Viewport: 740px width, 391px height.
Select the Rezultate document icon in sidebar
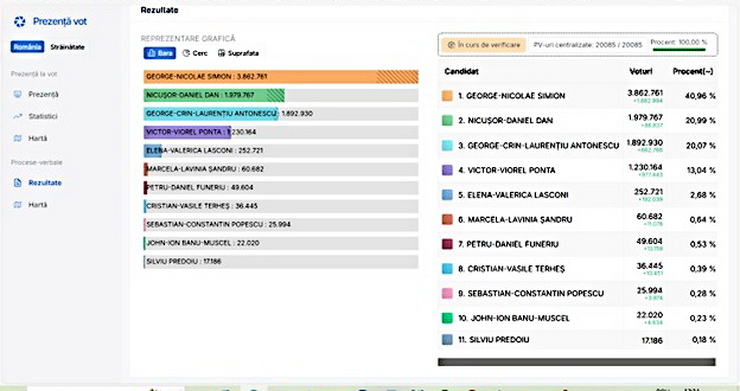coord(17,183)
